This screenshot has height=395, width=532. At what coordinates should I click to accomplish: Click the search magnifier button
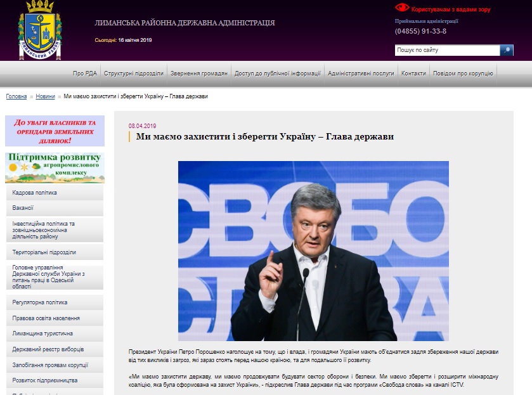click(x=507, y=50)
